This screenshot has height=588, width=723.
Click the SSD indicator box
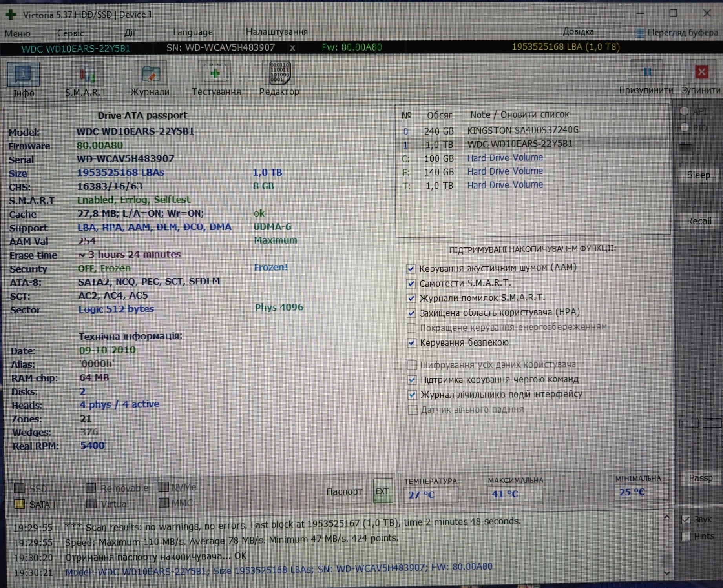pos(19,489)
